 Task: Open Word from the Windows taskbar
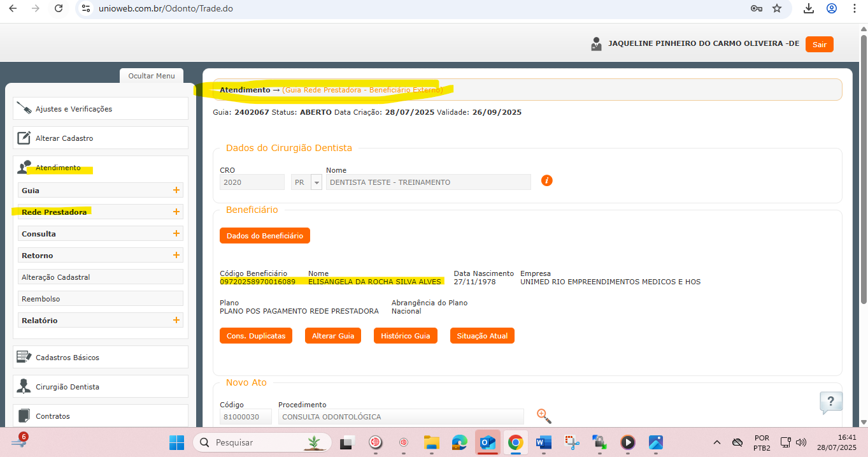coord(543,442)
